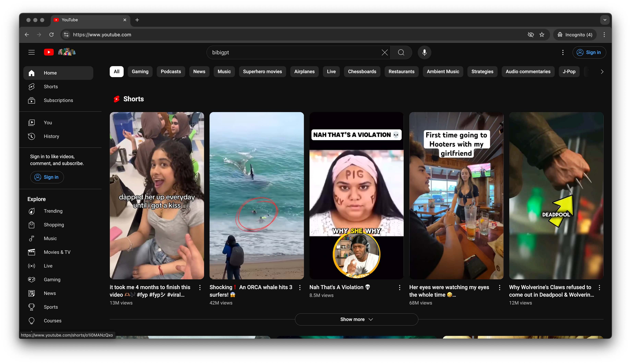Click the YouTube logo
This screenshot has width=631, height=364.
click(49, 52)
